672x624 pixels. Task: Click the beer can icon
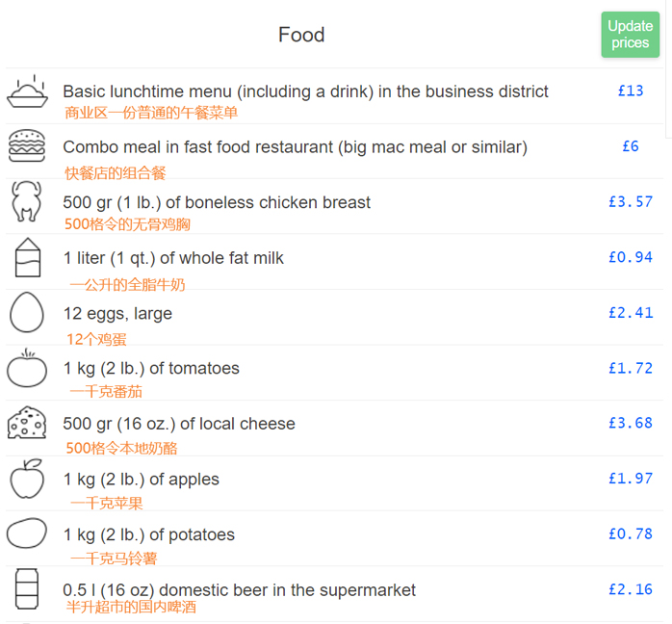click(x=27, y=589)
